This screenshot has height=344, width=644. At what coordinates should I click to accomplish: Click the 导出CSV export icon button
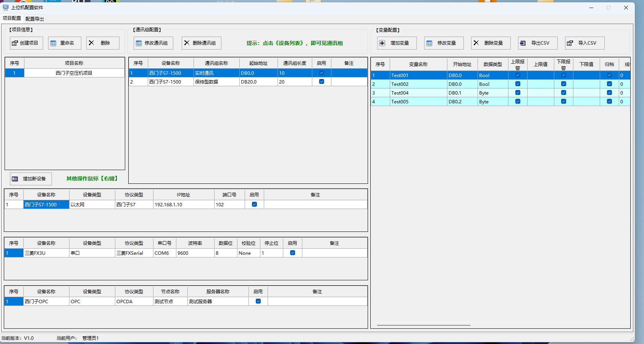click(x=537, y=43)
